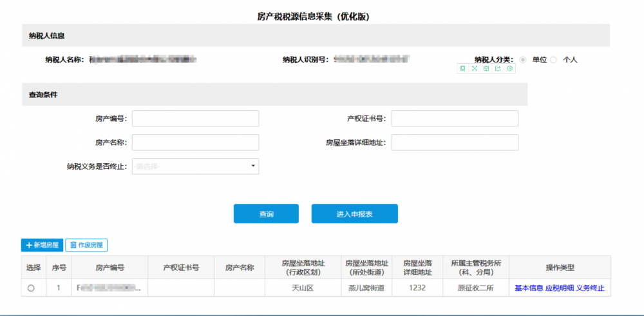This screenshot has width=644, height=316.
Task: Open the 纳税义务是否终止 dropdown
Action: pyautogui.click(x=195, y=166)
